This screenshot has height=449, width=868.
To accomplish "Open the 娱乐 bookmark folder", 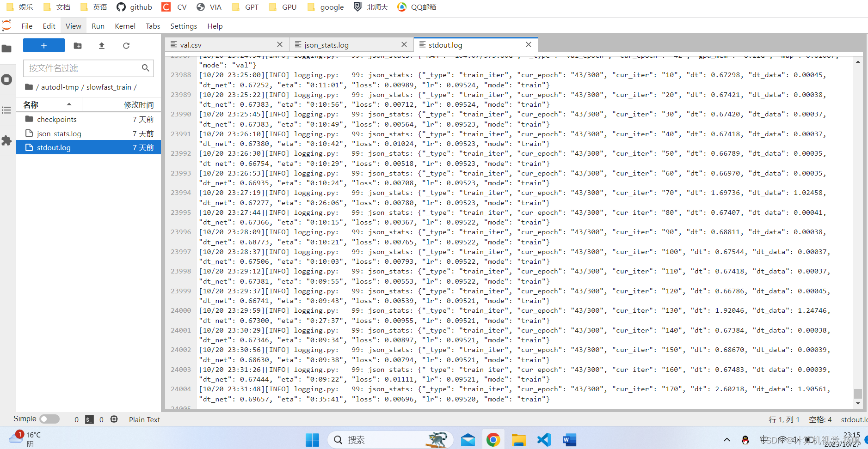I will [19, 7].
